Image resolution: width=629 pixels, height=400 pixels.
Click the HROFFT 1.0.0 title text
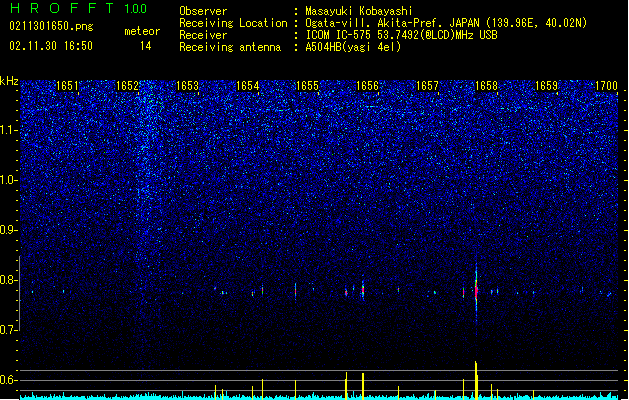click(79, 8)
